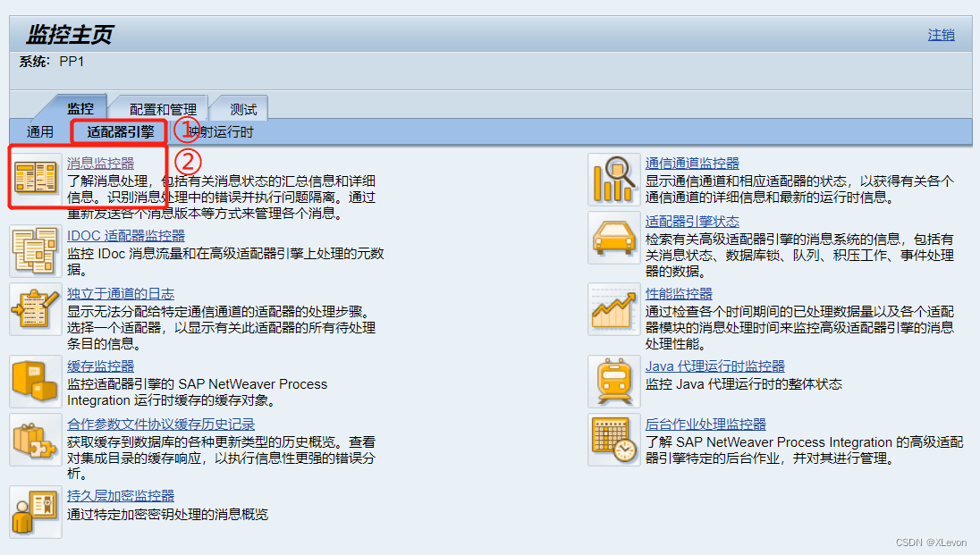
Task: Switch to the 配置和管理 tab
Action: [159, 107]
